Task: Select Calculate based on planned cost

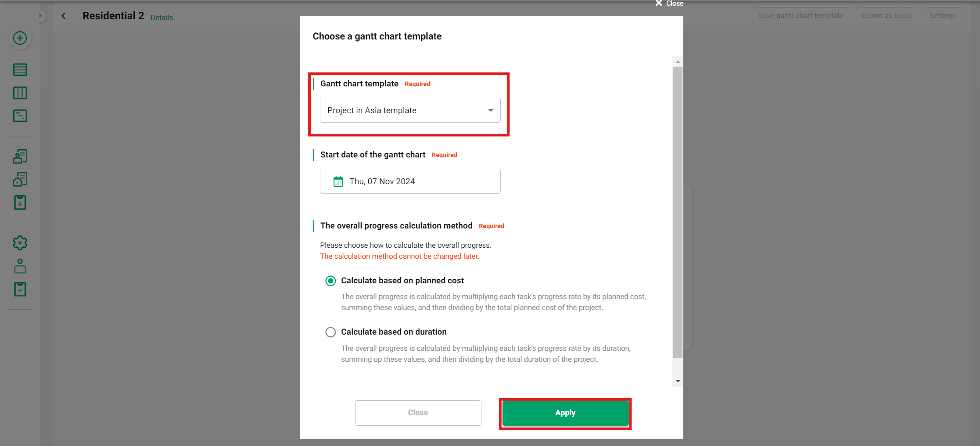Action: pos(330,281)
